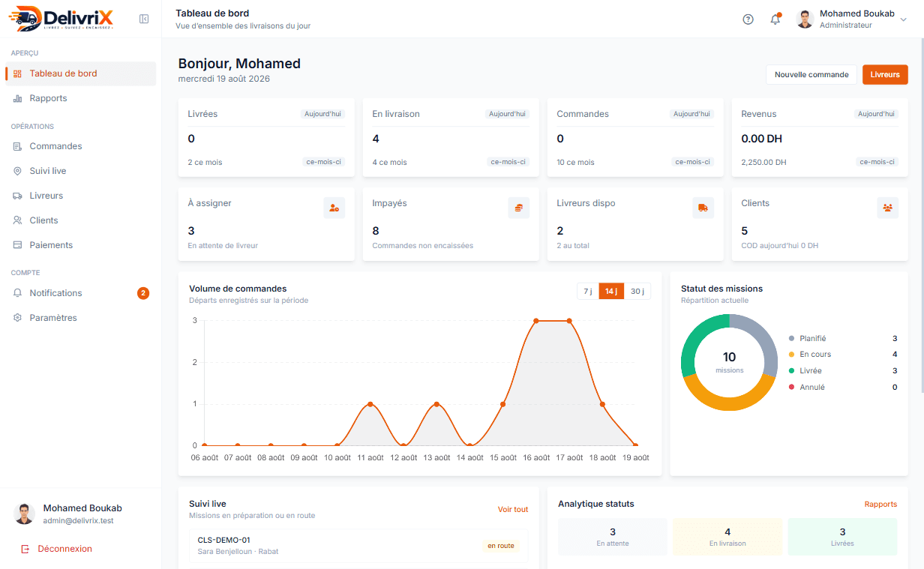The width and height of the screenshot is (924, 569).
Task: Click the Notifications bell icon in sidebar
Action: pos(17,293)
